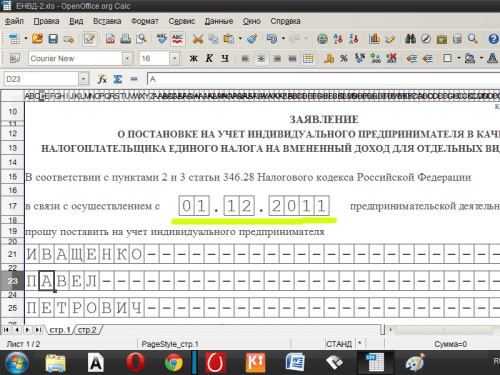Image resolution: width=500 pixels, height=375 pixels.
Task: Toggle center horizontally alignment
Action: pos(261,59)
